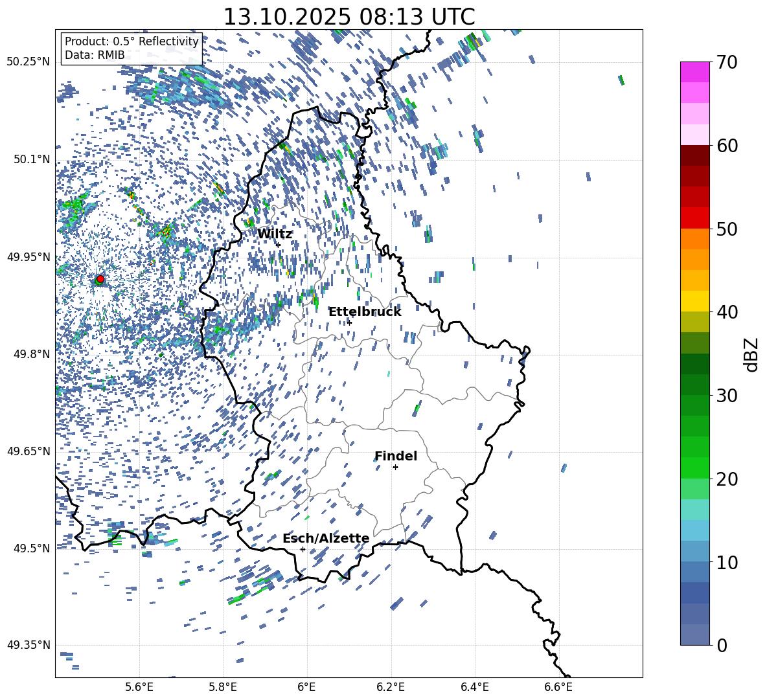Click the colorbar tick label 40

727,312
